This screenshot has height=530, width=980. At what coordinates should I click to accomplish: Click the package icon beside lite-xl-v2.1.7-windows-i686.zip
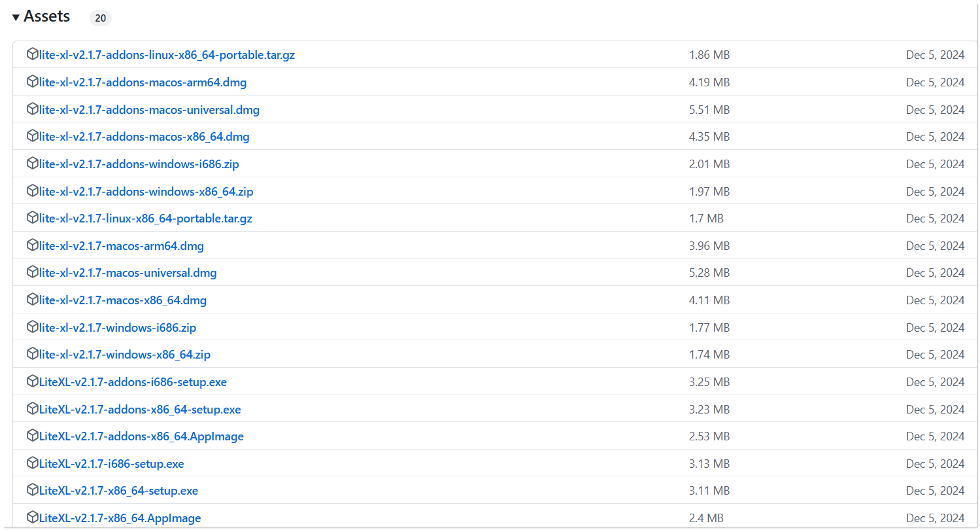(x=32, y=327)
